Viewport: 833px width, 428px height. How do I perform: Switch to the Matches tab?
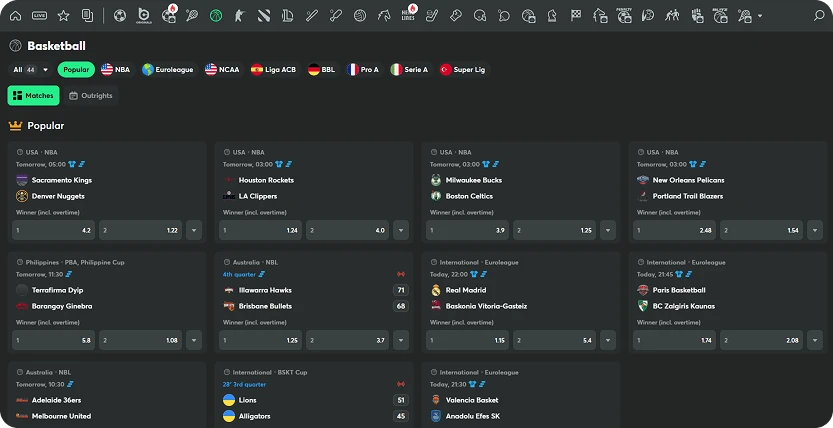(34, 96)
